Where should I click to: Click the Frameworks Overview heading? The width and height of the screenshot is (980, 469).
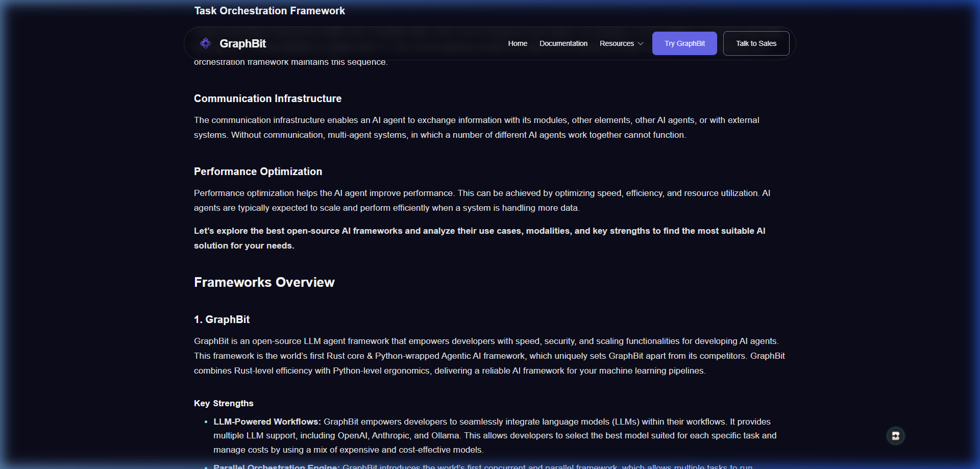tap(264, 282)
